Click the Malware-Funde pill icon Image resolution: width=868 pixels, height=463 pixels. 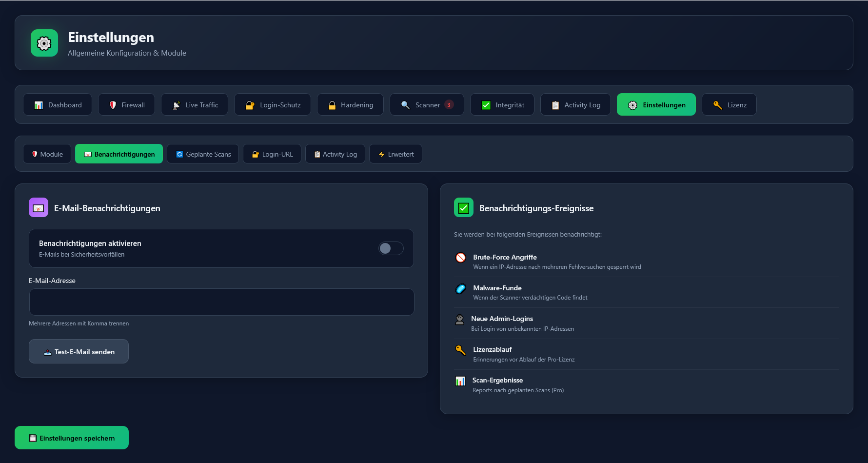click(x=460, y=288)
